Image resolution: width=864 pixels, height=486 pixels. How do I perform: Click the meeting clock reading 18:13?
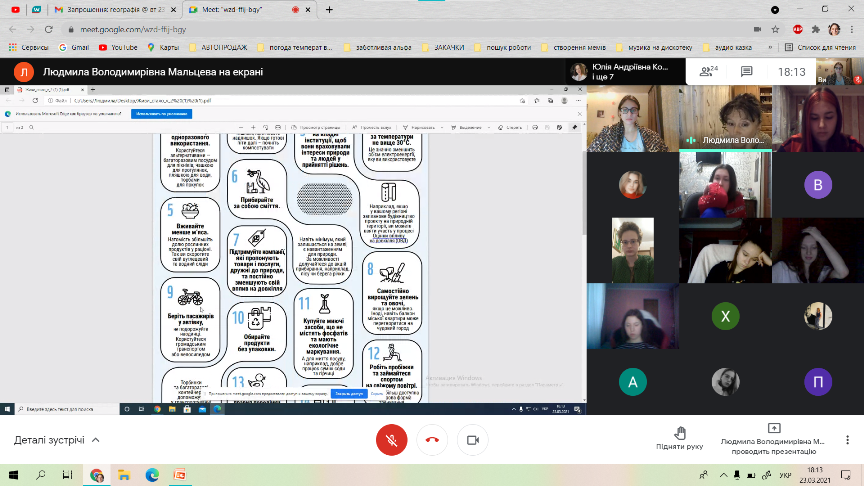point(791,72)
